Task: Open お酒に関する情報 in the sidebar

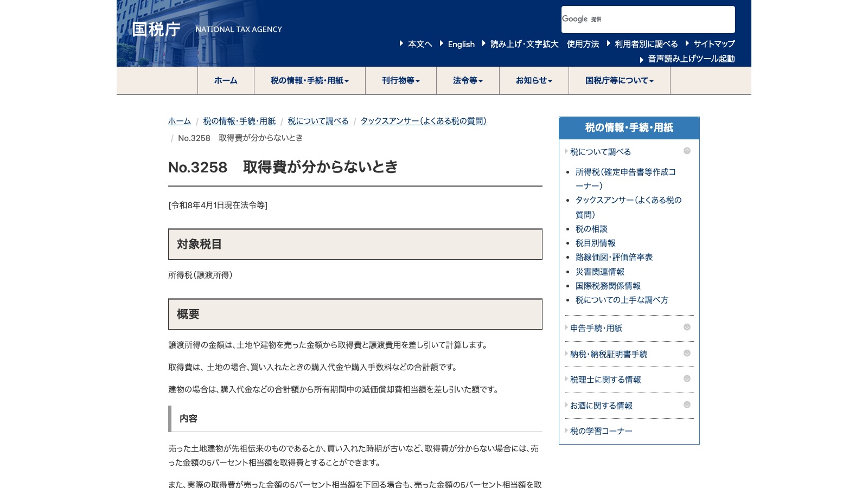Action: [601, 406]
